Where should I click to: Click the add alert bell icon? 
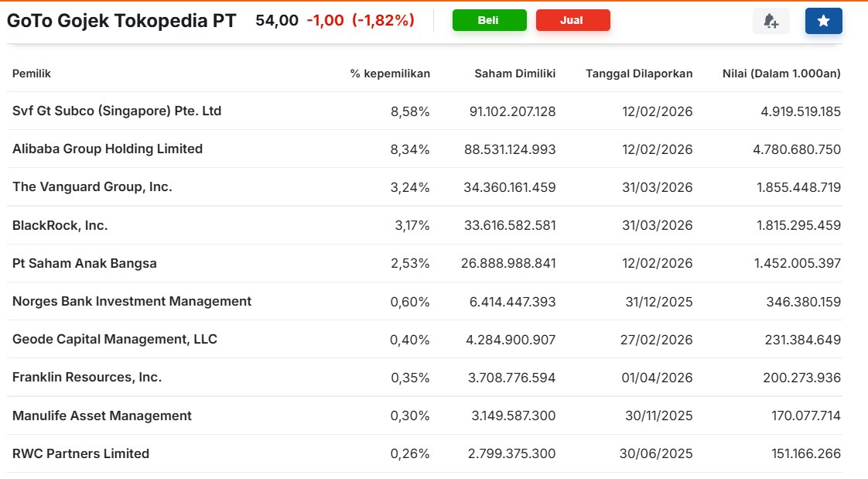pos(771,21)
